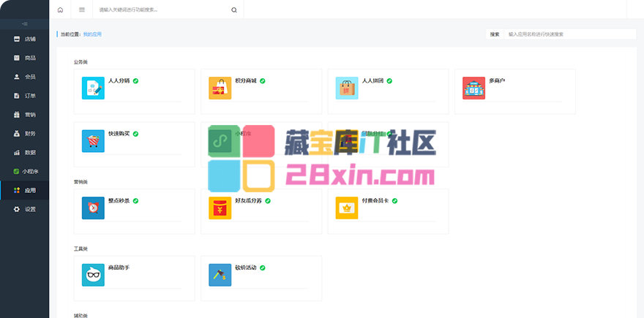The width and height of the screenshot is (644, 318).
Task: Click the 人人拼团 app title
Action: [x=373, y=81]
